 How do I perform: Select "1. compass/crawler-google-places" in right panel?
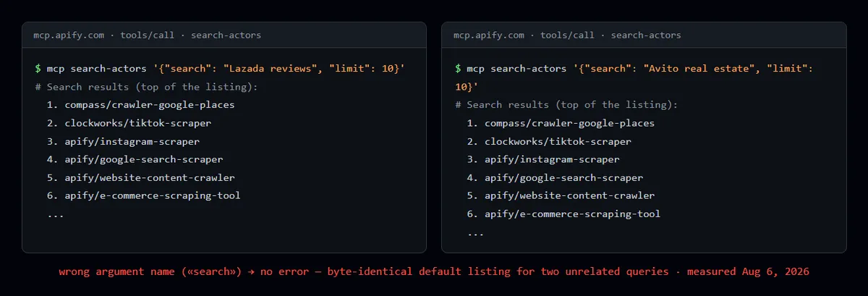[x=561, y=123]
